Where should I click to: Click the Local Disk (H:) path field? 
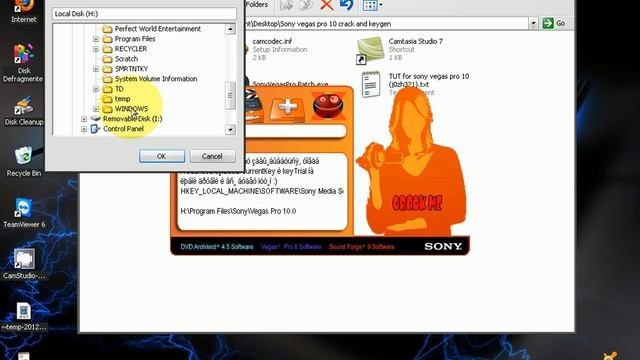[144, 14]
